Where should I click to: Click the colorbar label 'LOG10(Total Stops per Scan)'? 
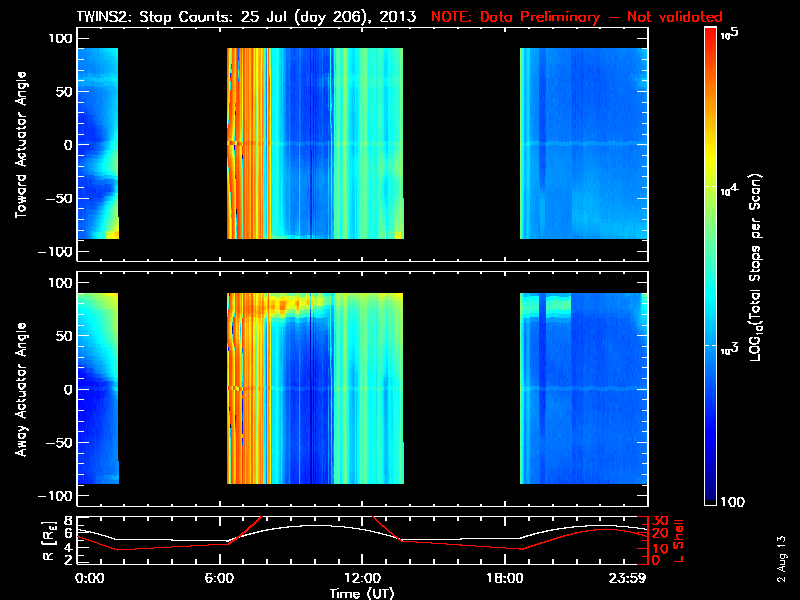[x=756, y=267]
